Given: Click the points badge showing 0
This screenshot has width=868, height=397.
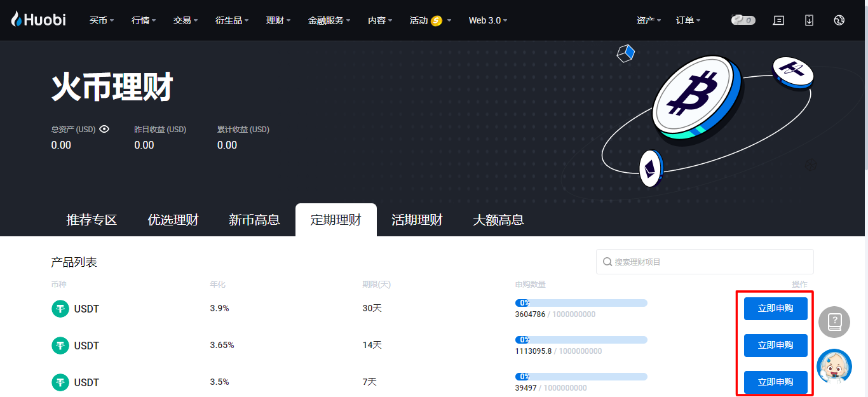Looking at the screenshot, I should (743, 20).
